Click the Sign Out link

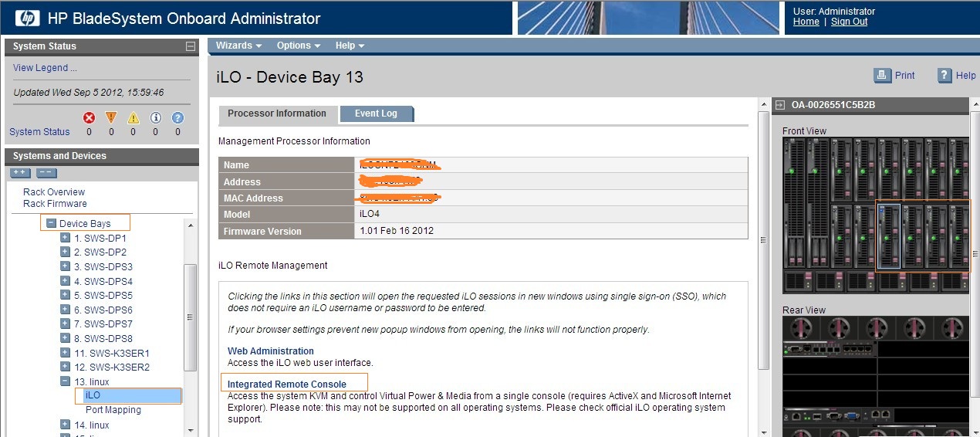(x=849, y=22)
